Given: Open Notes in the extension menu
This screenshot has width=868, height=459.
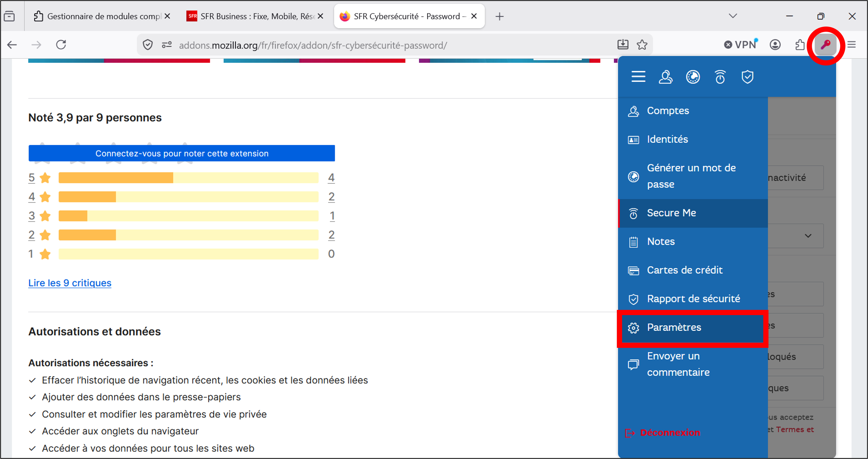Looking at the screenshot, I should click(693, 242).
